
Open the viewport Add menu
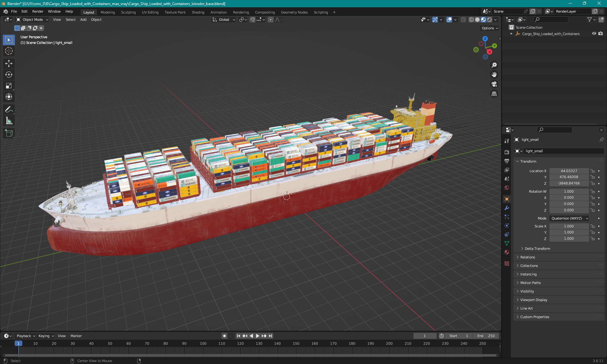pos(83,20)
